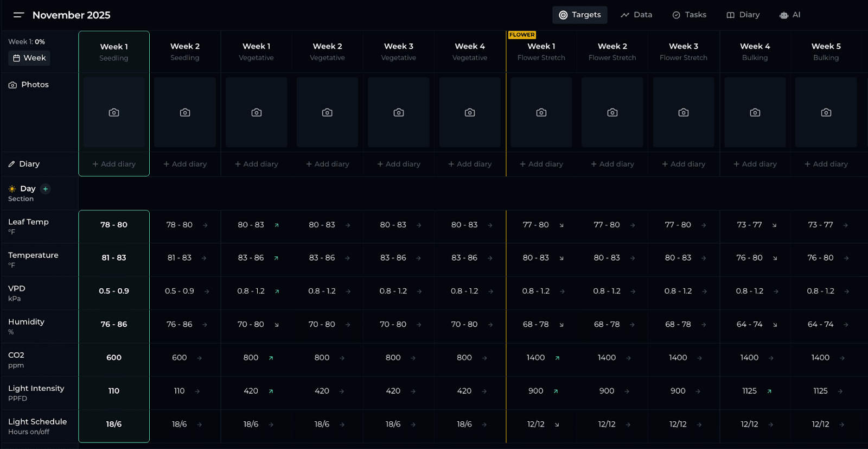Select the Week 1 Seedling column header
The width and height of the screenshot is (868, 449).
114,52
